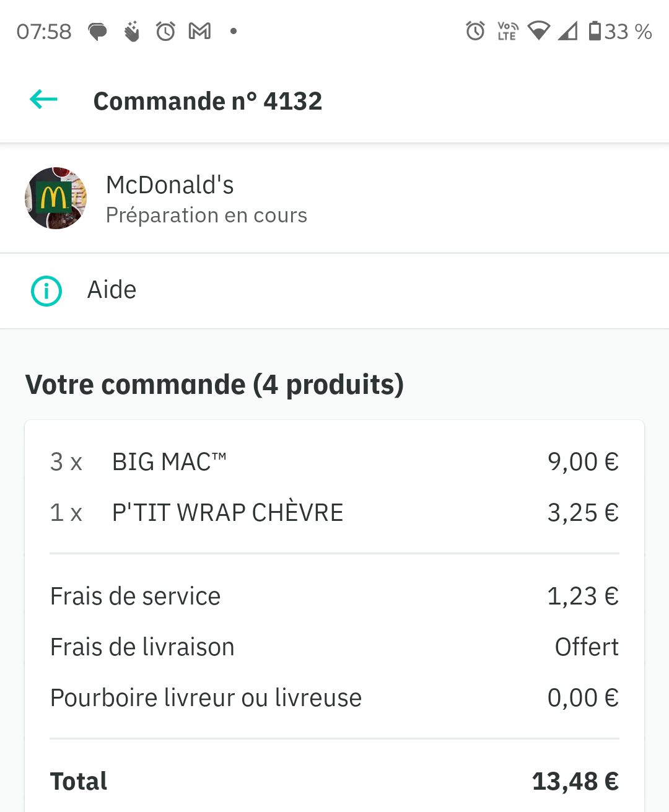Tap the hand gesture notification icon
This screenshot has width=669, height=812.
click(x=131, y=31)
